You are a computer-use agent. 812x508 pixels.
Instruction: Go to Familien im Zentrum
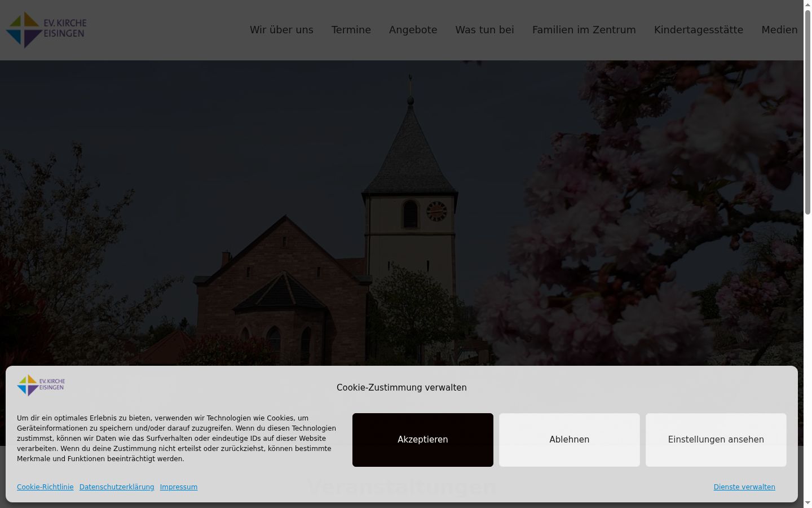pyautogui.click(x=584, y=30)
